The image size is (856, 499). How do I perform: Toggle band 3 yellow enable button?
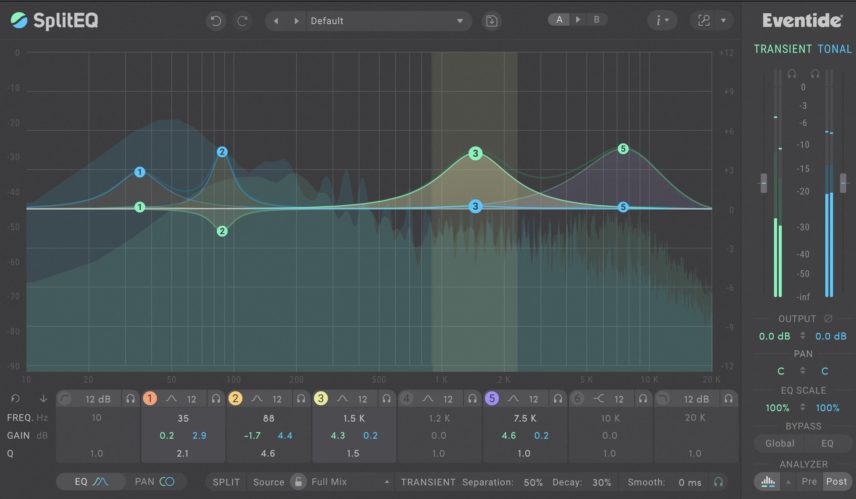pyautogui.click(x=321, y=399)
